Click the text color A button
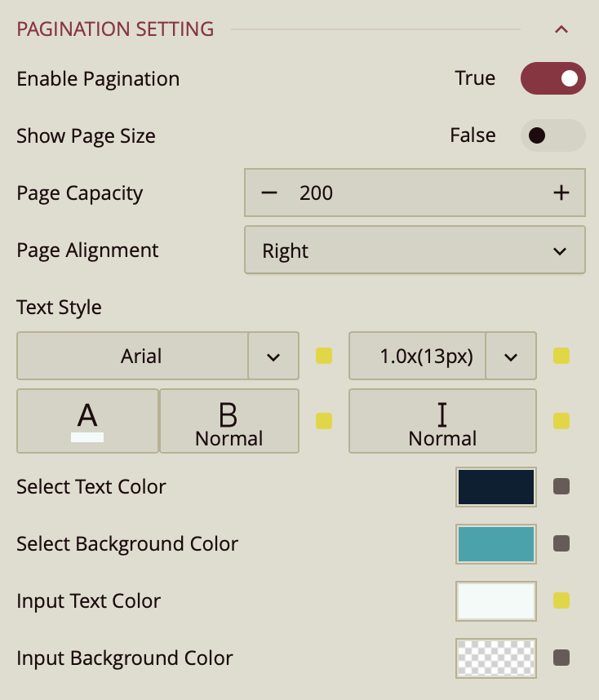 pyautogui.click(x=87, y=421)
